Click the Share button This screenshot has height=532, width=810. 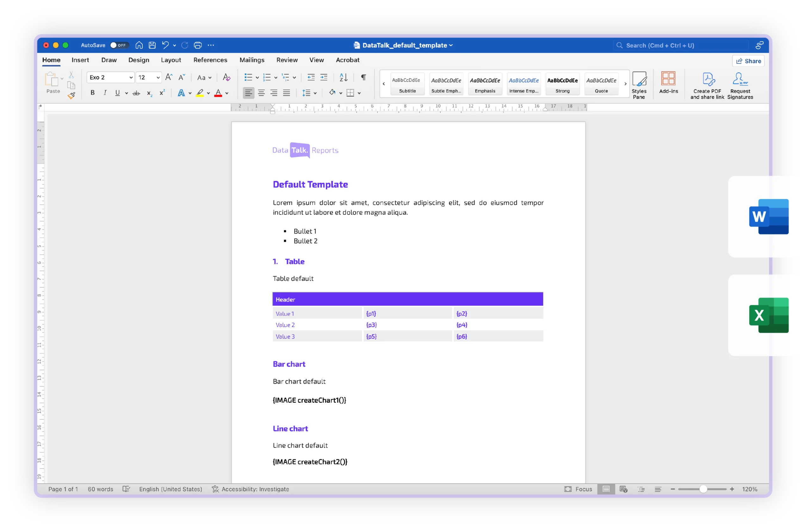click(748, 61)
